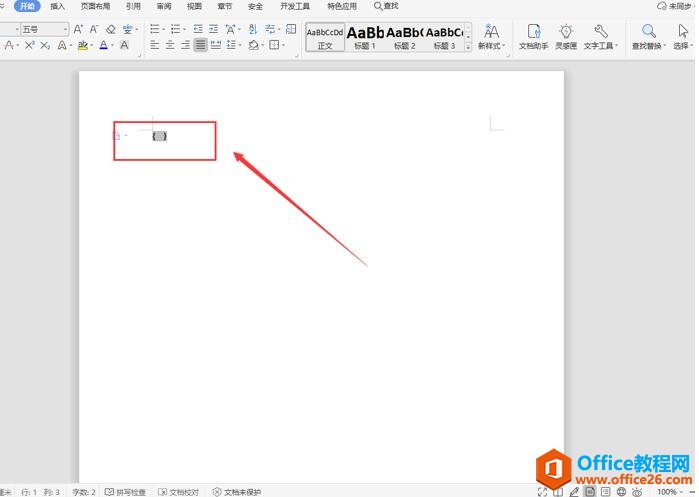Click the borders icon

(274, 45)
